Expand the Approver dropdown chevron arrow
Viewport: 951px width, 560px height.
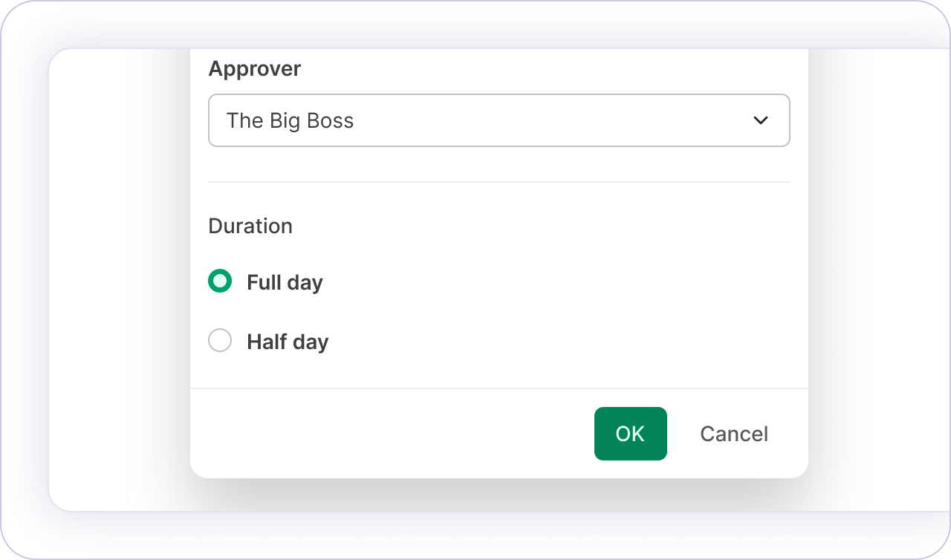point(760,120)
